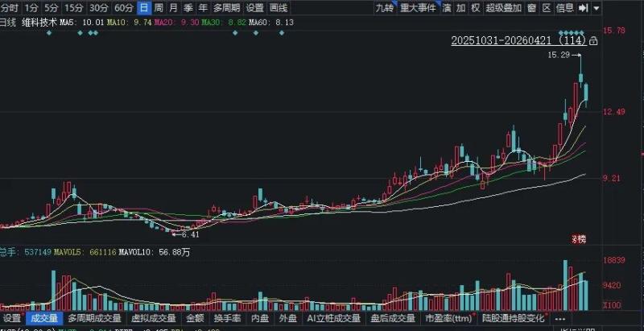Click the lock icon beside the date range
644x331 pixels.
click(x=594, y=40)
